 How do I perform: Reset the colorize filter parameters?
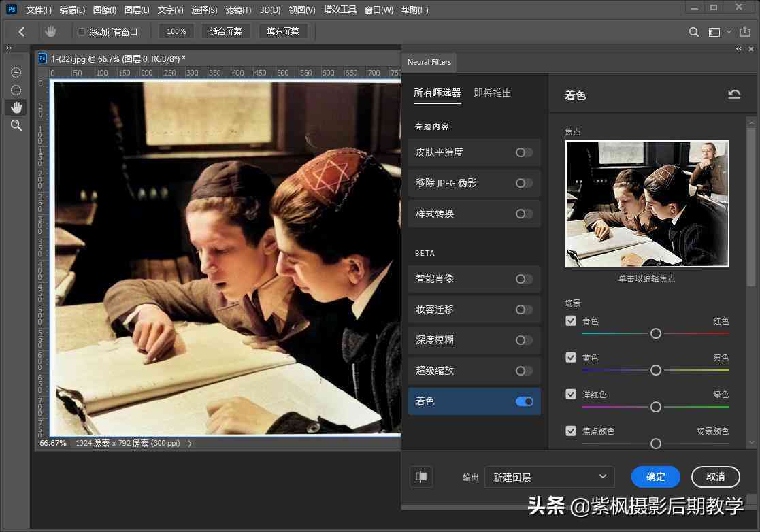[734, 94]
